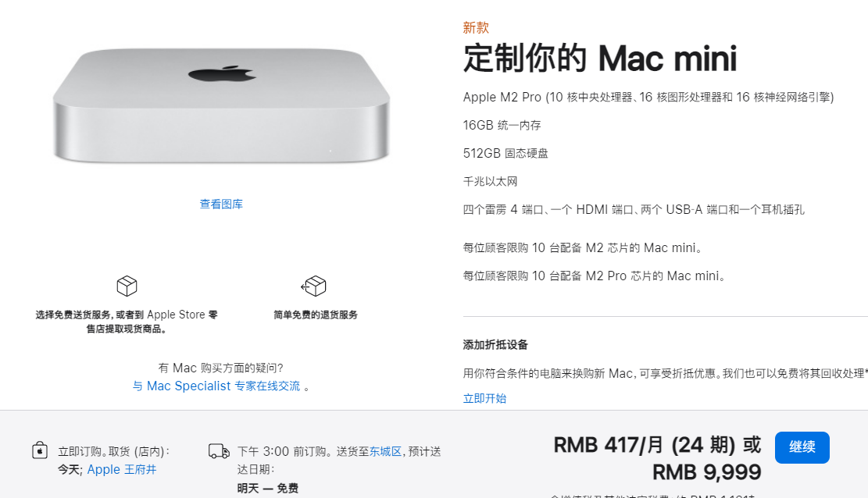This screenshot has width=868, height=498.
Task: Open the Mac Specialist 专家在线交流 chat link
Action: click(216, 386)
